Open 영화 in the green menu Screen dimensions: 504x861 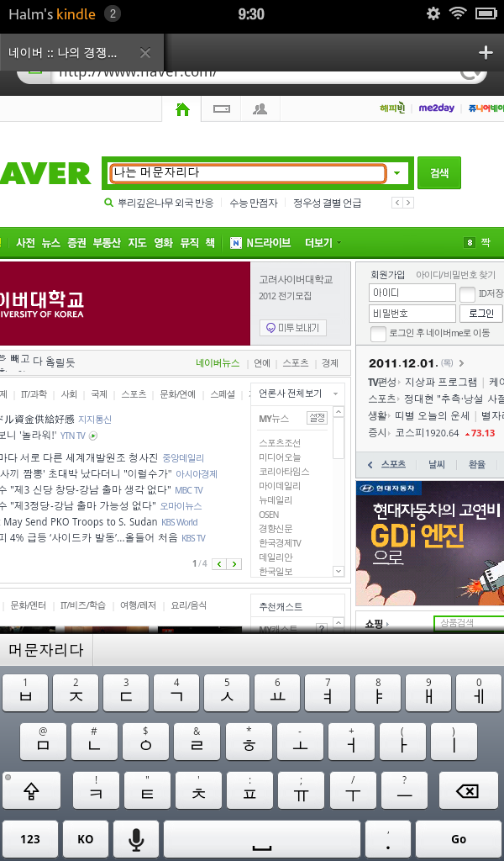coord(163,243)
